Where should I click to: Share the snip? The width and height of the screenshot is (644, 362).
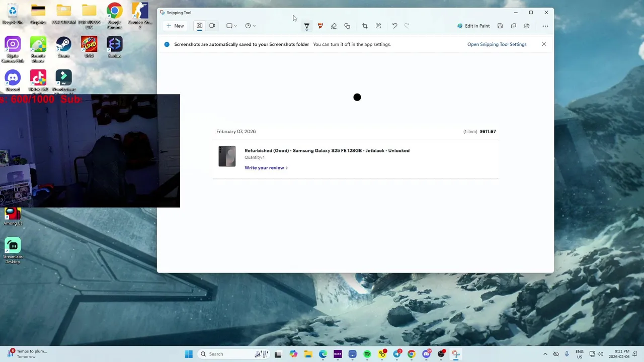pos(527,26)
